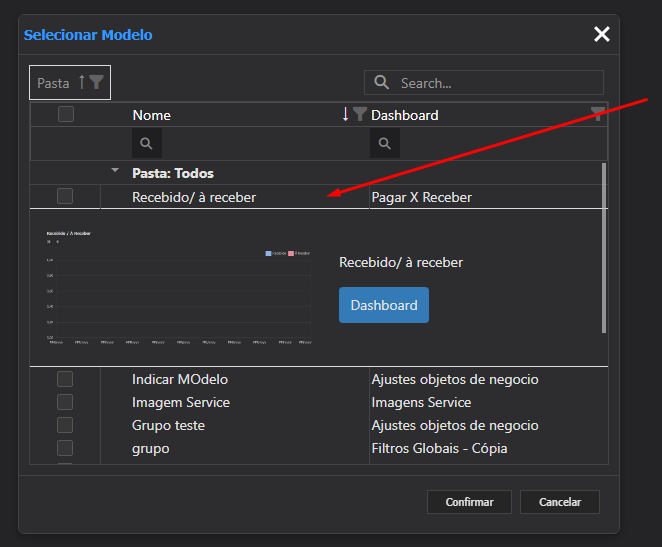Click the Filtros Globais - Cópia cell
Screen dimensions: 662x547
pos(439,448)
